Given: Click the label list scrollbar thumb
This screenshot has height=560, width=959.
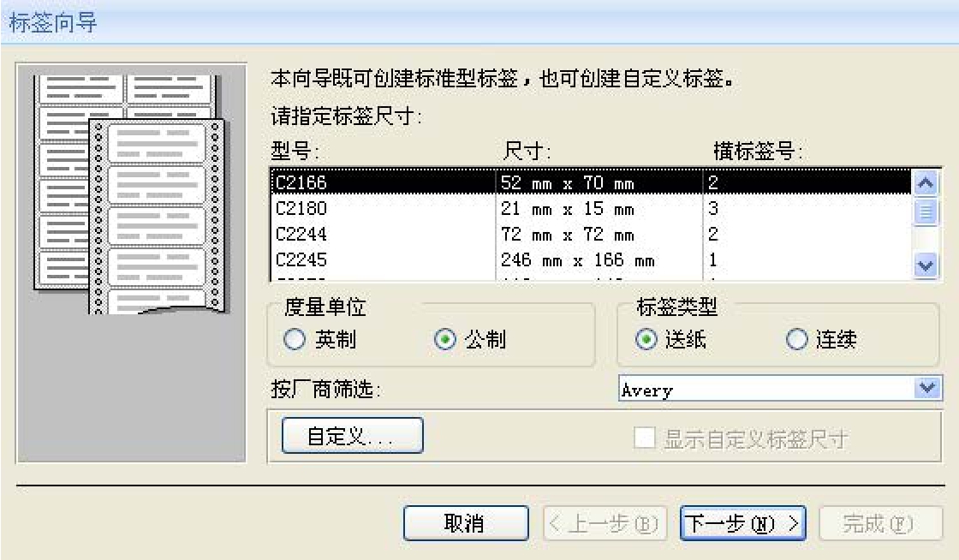Looking at the screenshot, I should coord(923,211).
